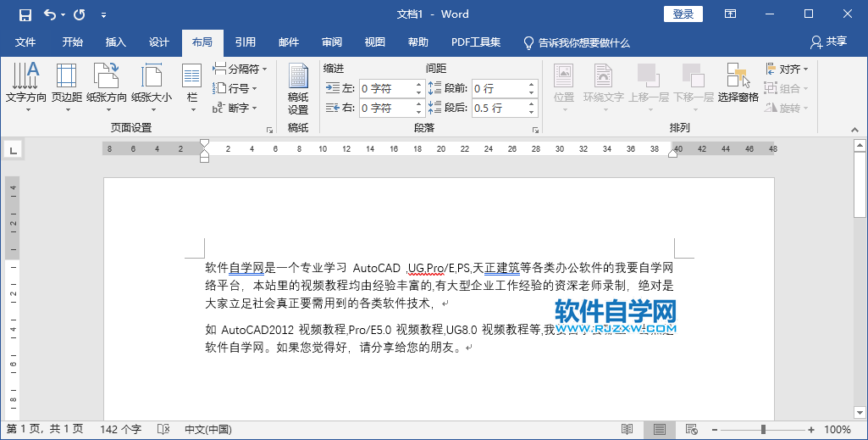Screen dimensions: 868x440
Task: Collapse the ribbon with the chevron
Action: pos(855,130)
